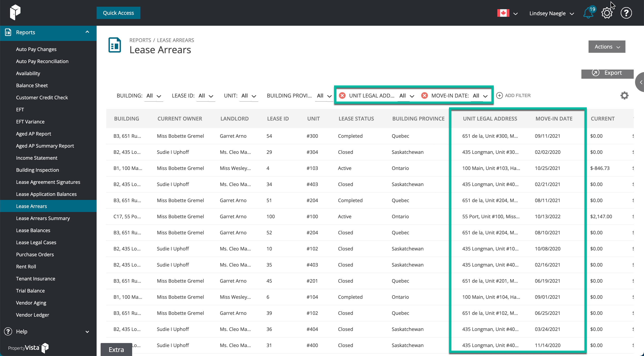Open the country flag dropdown chevron
Viewport: 644px width, 356px height.
point(515,14)
